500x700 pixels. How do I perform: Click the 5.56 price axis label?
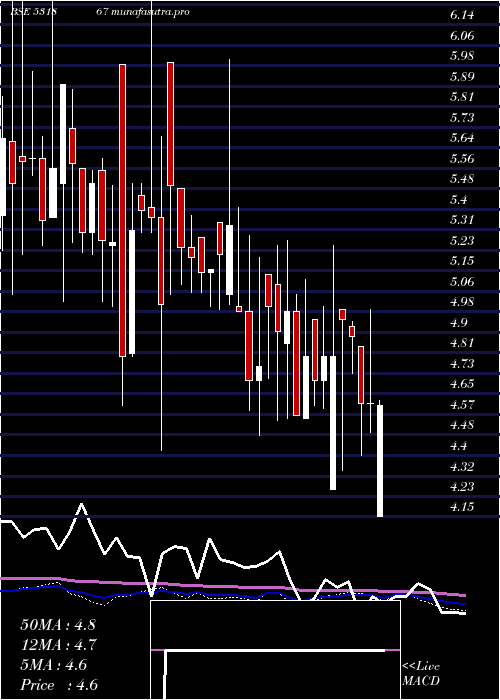point(462,159)
